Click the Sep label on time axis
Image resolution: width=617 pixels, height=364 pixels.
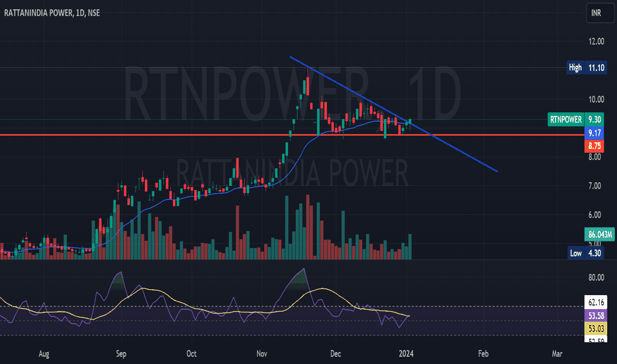coord(121,354)
